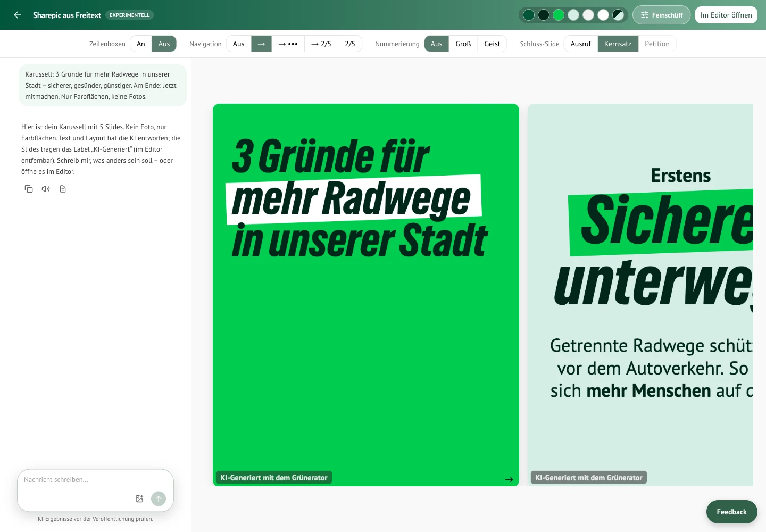Set Nummerierung to Aus
This screenshot has width=766, height=532.
click(x=437, y=44)
